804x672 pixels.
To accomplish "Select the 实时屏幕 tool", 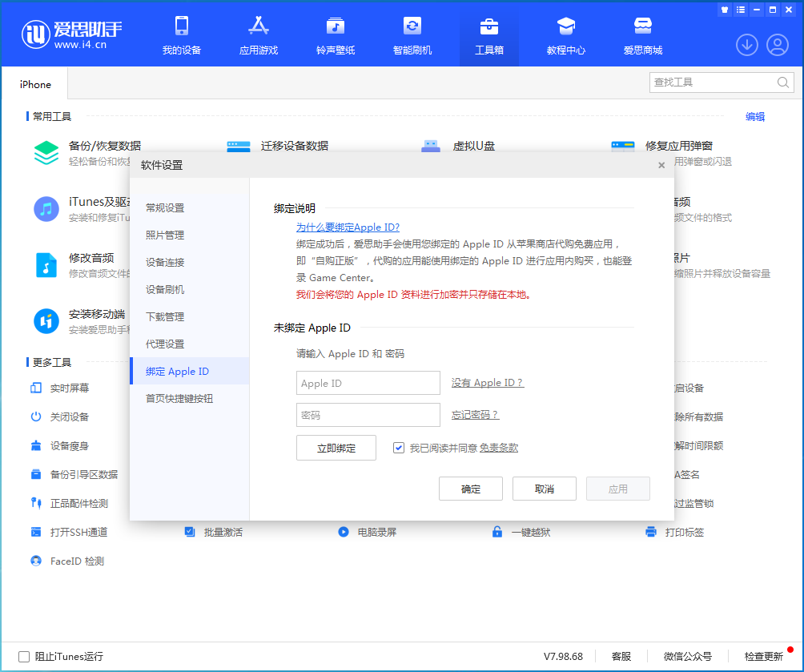I will pyautogui.click(x=62, y=388).
